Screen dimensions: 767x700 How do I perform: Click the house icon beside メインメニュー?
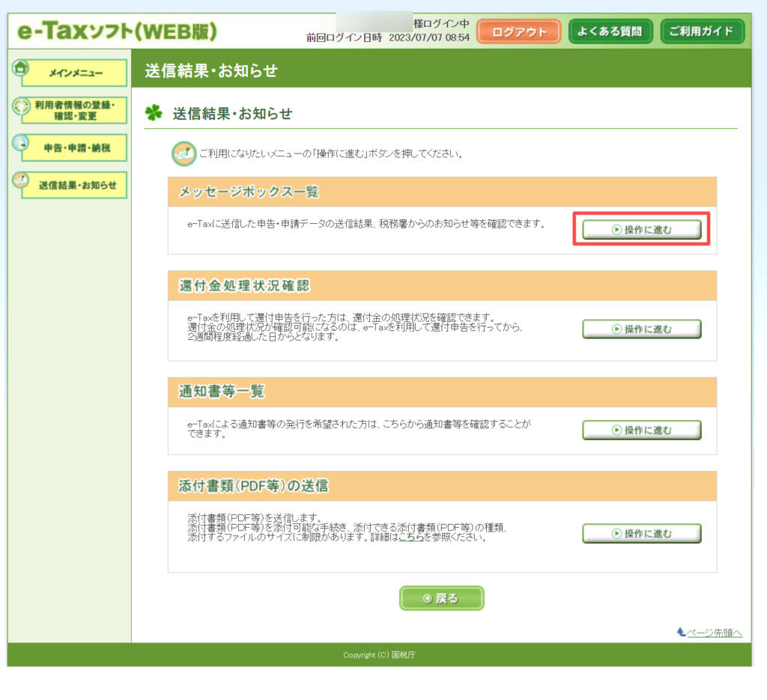[x=21, y=67]
